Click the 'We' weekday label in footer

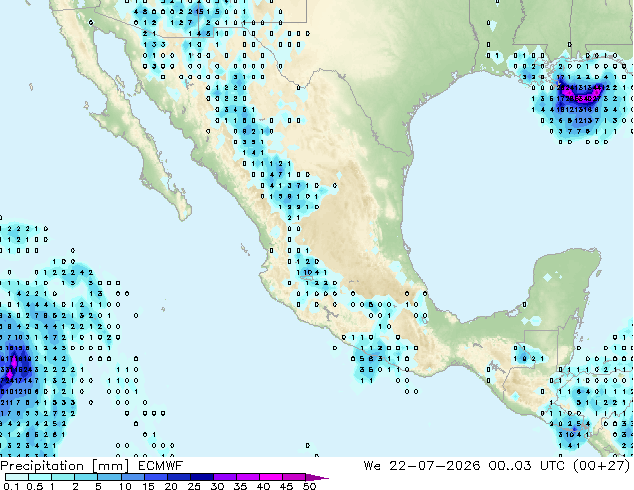pos(372,466)
